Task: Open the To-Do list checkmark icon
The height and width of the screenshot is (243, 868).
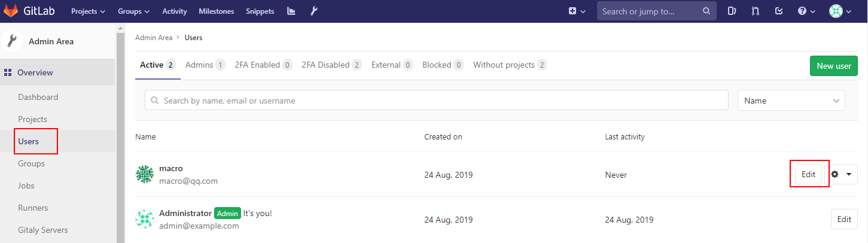Action: coord(779,11)
